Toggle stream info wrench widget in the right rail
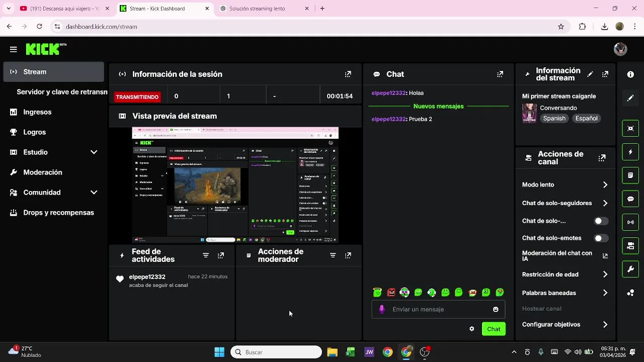This screenshot has height=362, width=644. click(630, 269)
